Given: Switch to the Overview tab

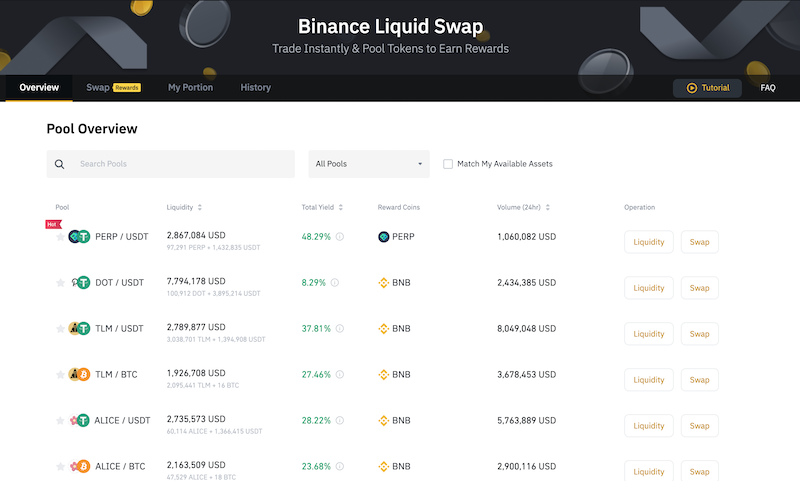Looking at the screenshot, I should (39, 87).
